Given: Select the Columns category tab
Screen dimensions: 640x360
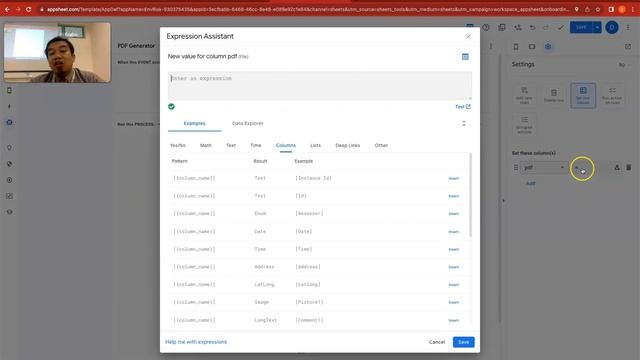Looking at the screenshot, I should click(285, 145).
